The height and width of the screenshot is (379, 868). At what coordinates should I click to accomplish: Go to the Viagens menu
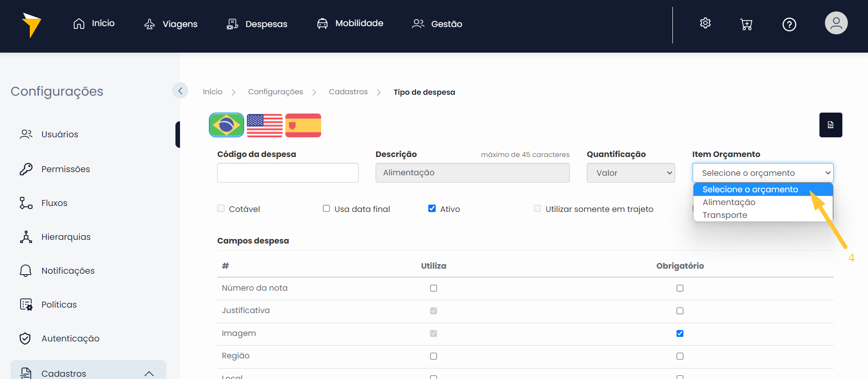click(171, 24)
